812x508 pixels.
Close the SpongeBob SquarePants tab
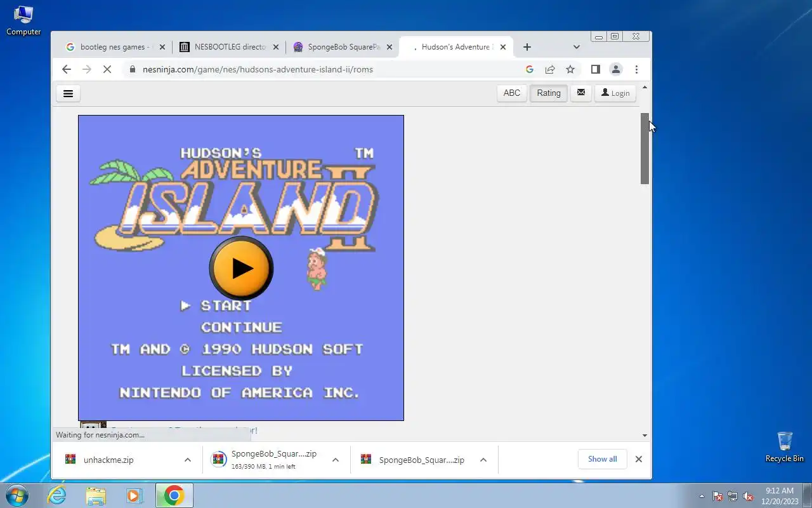tap(390, 47)
